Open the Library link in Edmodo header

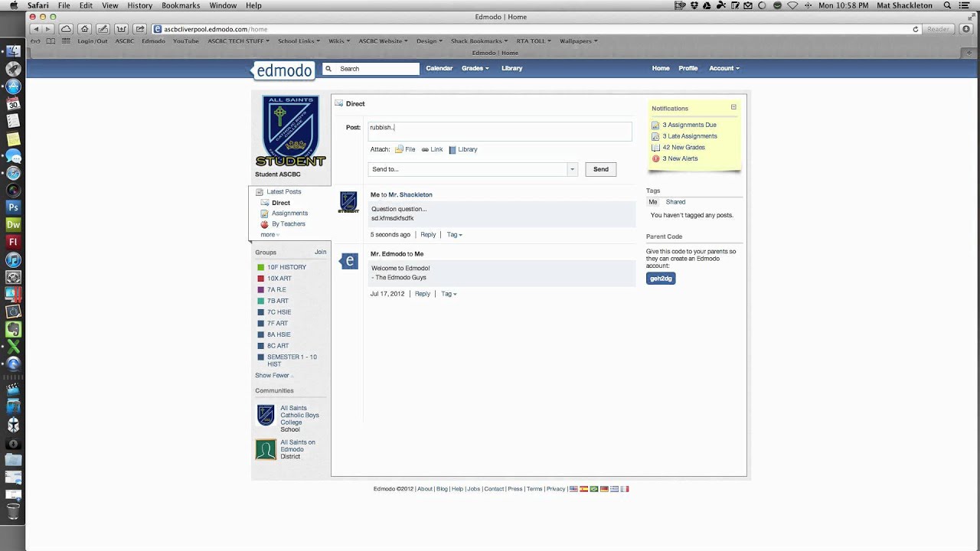[x=512, y=68]
